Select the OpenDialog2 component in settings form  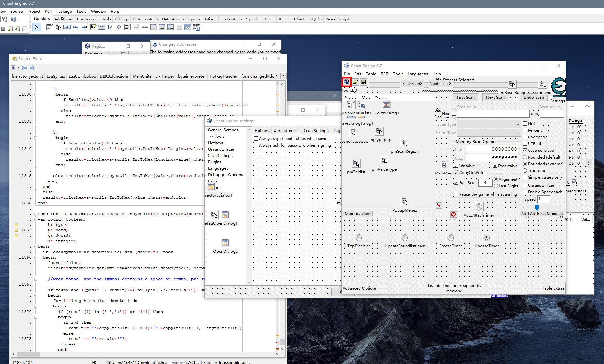225,243
